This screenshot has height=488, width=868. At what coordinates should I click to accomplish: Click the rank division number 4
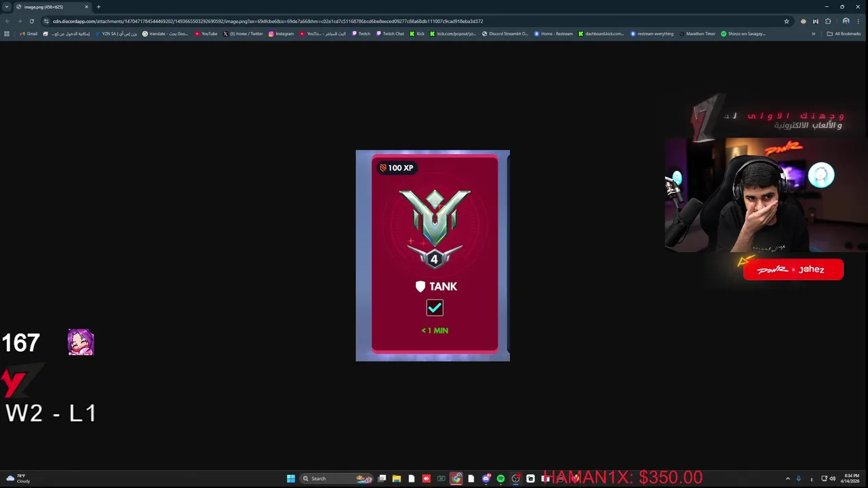tap(435, 260)
